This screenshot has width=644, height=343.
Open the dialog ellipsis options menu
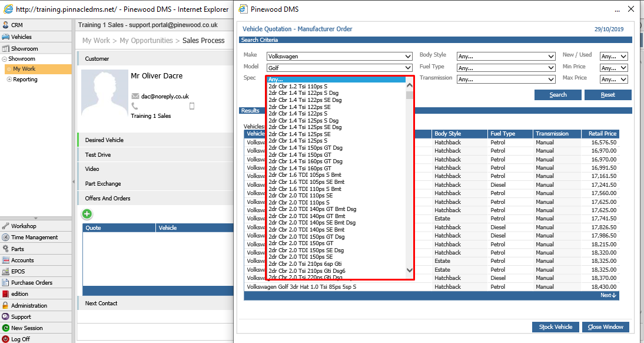(618, 10)
